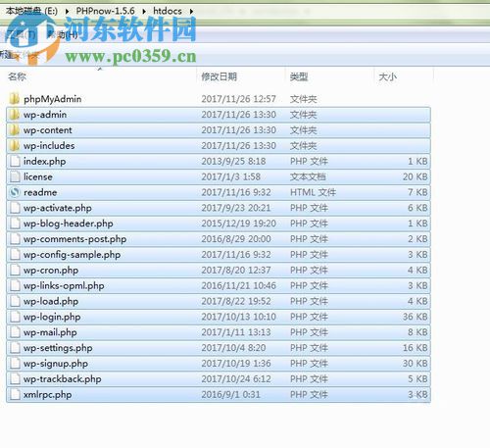
Task: Expand breadcrumb arrow after htdocs
Action: coord(191,12)
